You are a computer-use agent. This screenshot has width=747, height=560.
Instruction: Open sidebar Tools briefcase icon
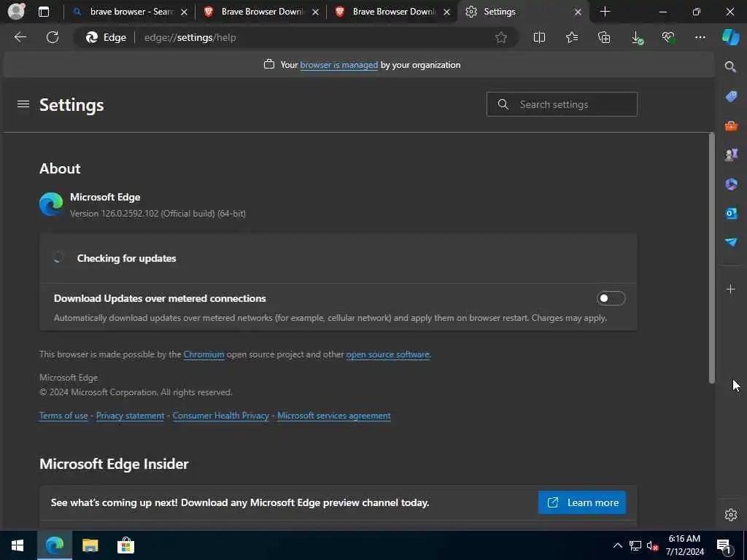tap(731, 125)
